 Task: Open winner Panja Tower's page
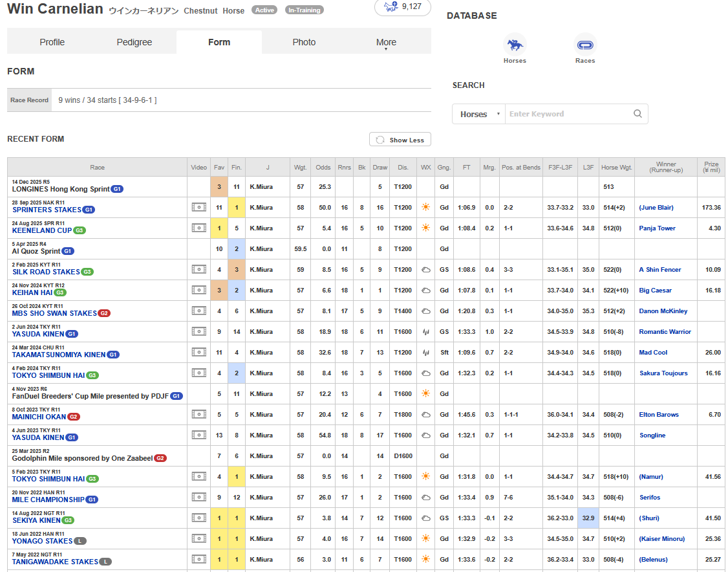click(657, 228)
